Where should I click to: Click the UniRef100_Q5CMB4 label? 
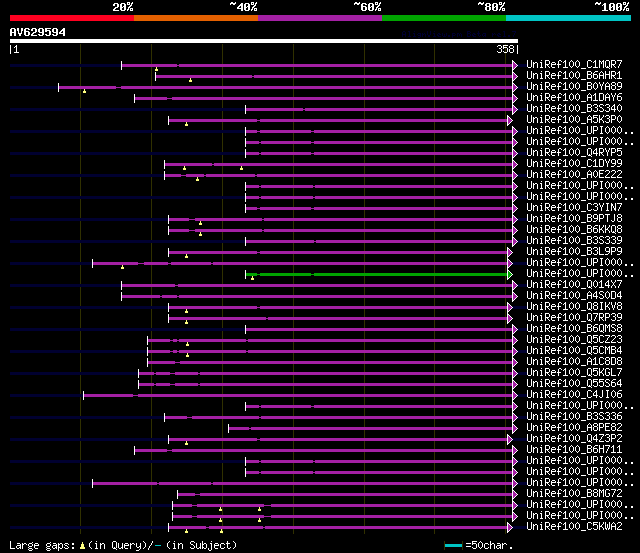[x=574, y=351]
